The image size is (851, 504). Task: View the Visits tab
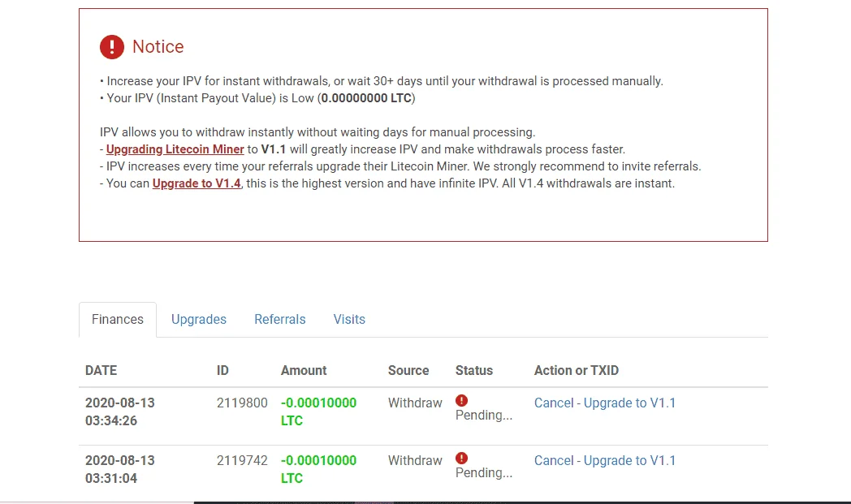tap(349, 320)
